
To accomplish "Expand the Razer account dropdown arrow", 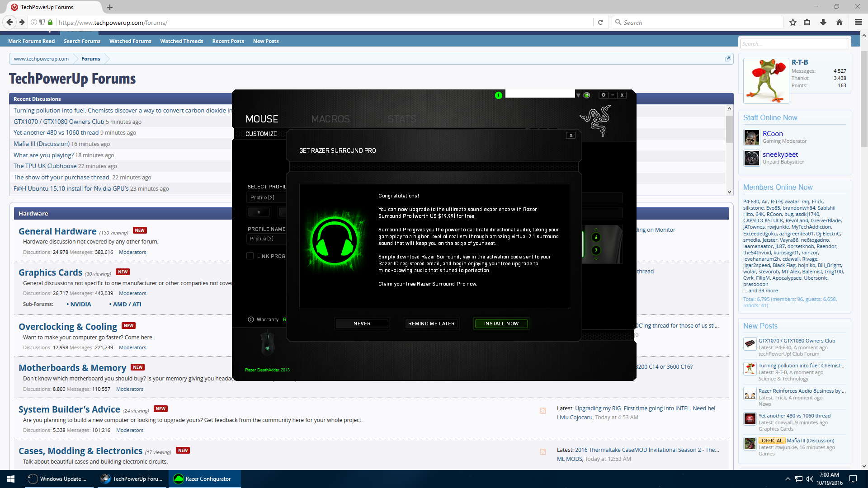I will pos(578,95).
